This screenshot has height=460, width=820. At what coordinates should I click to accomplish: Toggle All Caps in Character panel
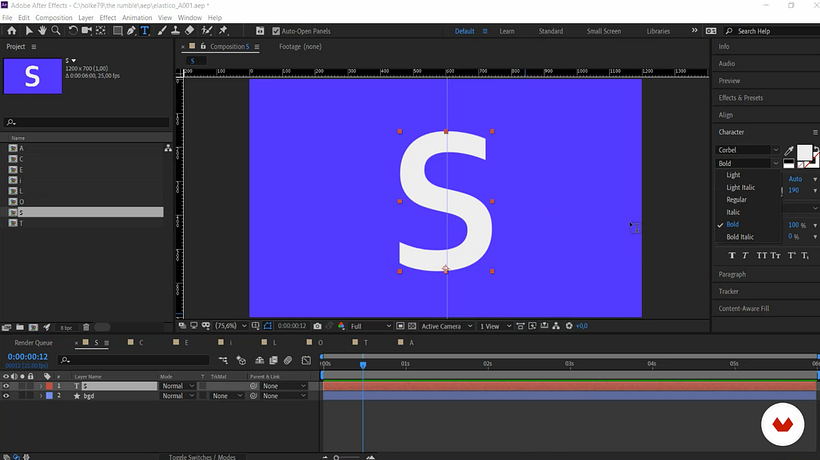(x=761, y=256)
